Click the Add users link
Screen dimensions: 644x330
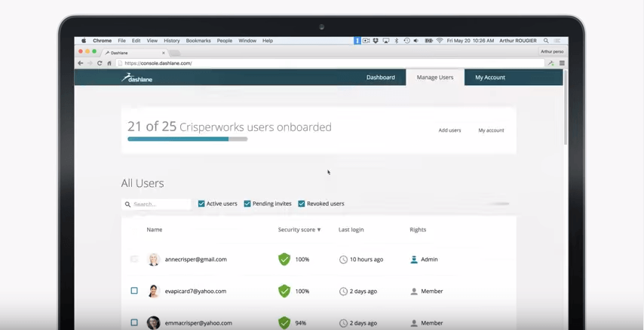point(449,130)
